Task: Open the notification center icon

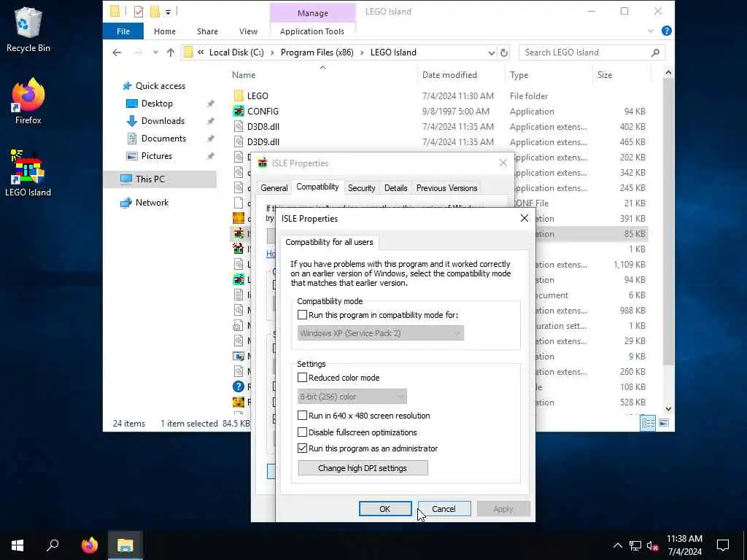Action: 723,545
